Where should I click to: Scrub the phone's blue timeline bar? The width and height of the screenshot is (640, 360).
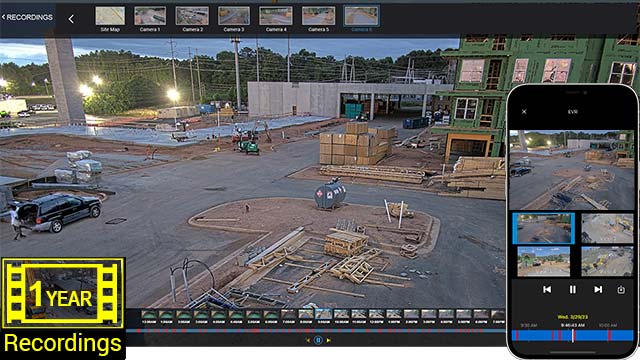[572, 336]
